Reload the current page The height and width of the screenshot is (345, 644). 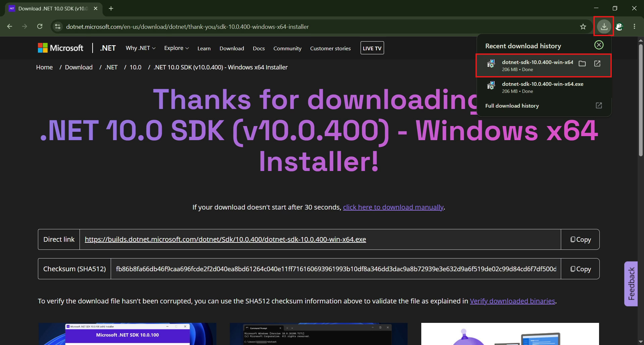pos(40,26)
